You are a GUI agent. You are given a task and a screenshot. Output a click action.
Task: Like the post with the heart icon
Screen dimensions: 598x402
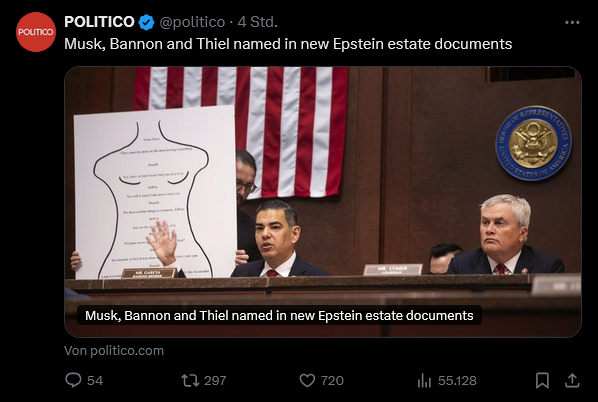[307, 380]
